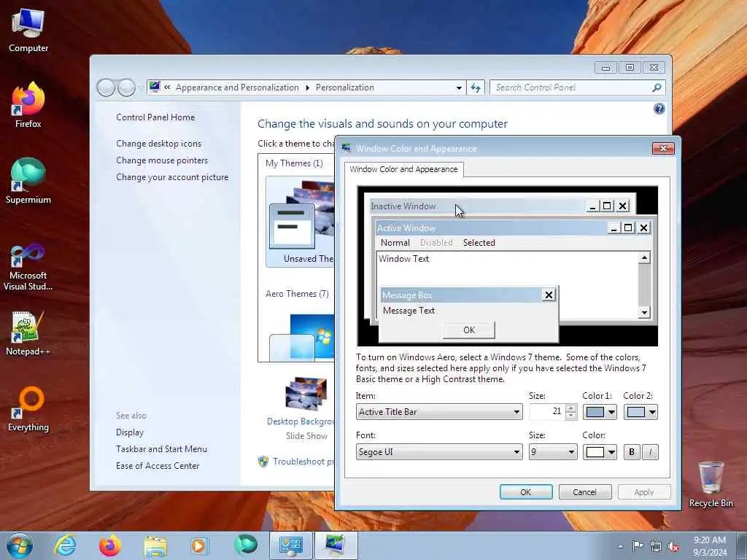Viewport: 747px width, 560px height.
Task: Click the search magnifier in Control Panel
Action: click(x=657, y=87)
